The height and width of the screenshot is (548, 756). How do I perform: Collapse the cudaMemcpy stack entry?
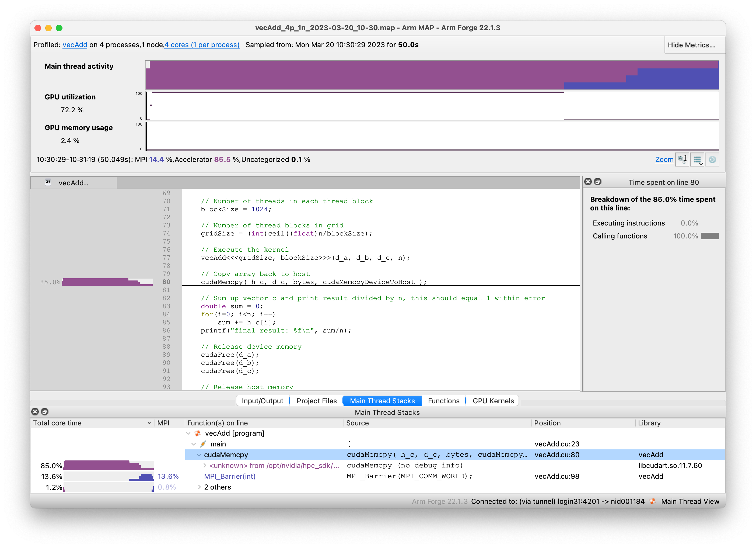pyautogui.click(x=199, y=455)
